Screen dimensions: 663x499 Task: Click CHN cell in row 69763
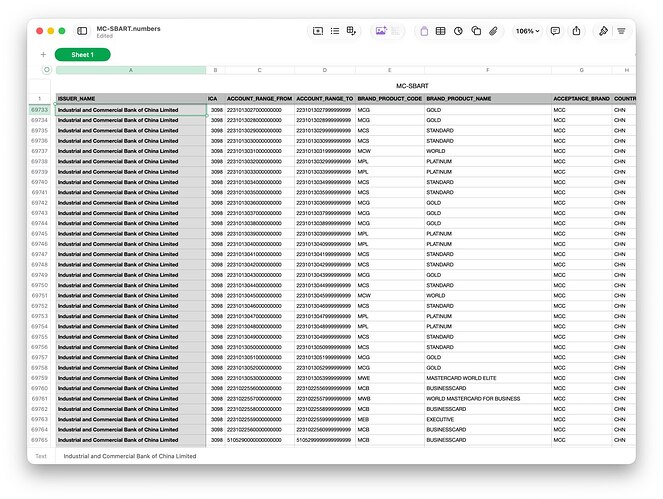click(624, 419)
